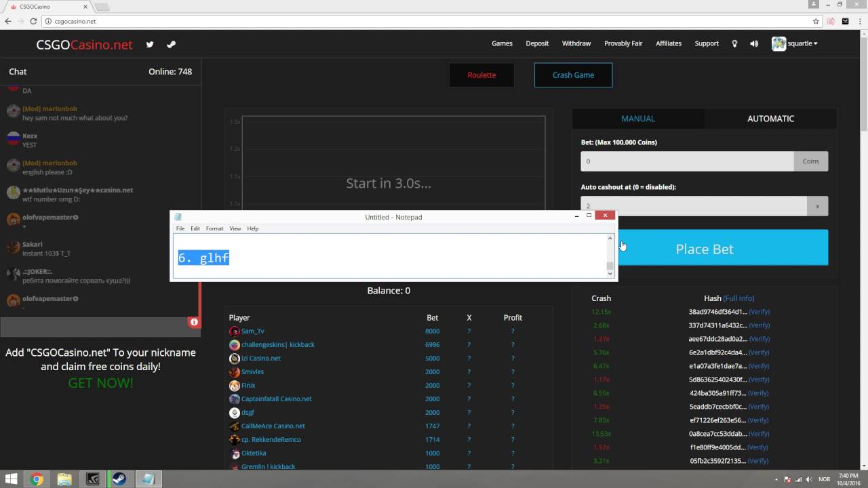This screenshot has width=868, height=488.
Task: Switch to the MANUAL betting tab
Action: 638,119
